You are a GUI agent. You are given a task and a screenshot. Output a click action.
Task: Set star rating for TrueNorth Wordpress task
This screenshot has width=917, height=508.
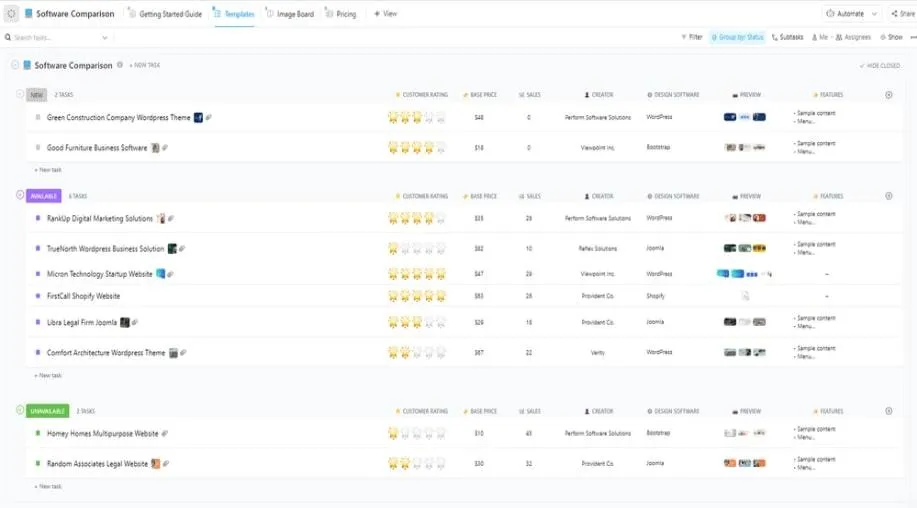pyautogui.click(x=417, y=248)
